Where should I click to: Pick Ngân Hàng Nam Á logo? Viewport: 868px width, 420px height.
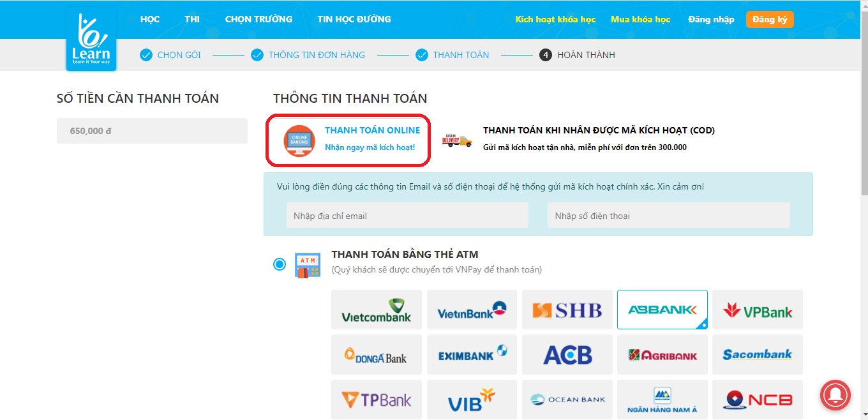point(662,400)
